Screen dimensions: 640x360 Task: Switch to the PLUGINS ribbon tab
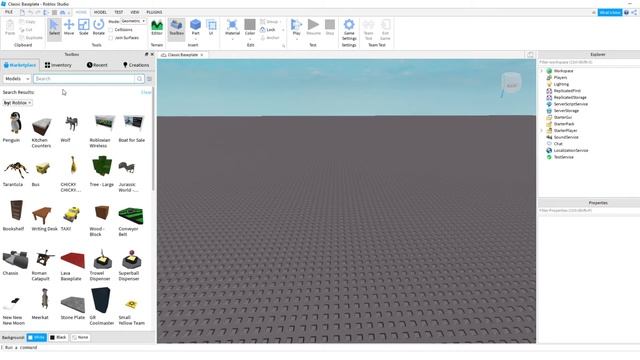pyautogui.click(x=154, y=12)
